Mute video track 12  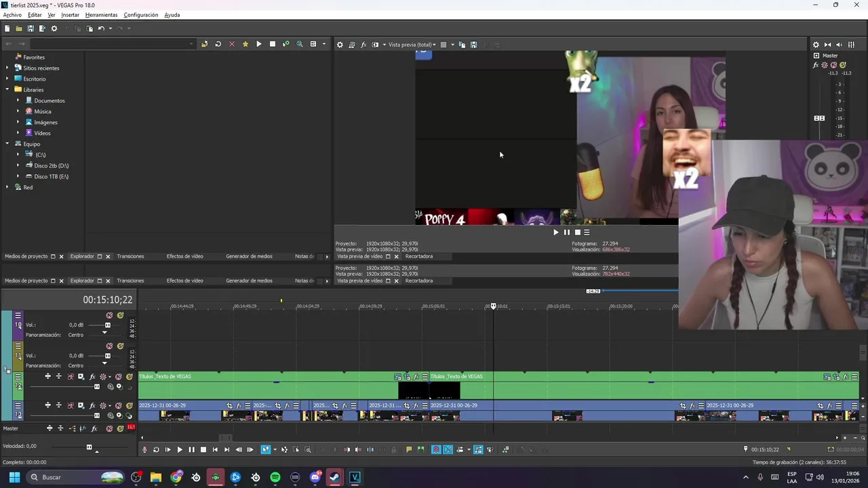click(x=119, y=377)
